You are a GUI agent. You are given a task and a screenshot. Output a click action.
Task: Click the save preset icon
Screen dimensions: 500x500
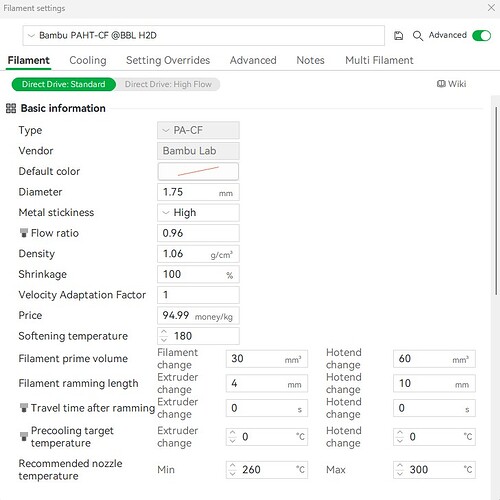tap(398, 36)
